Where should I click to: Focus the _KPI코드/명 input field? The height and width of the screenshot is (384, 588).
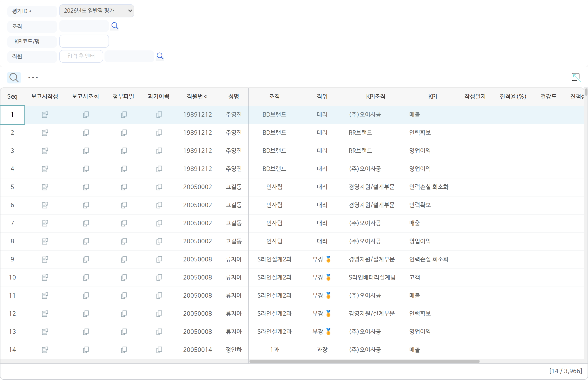[84, 41]
